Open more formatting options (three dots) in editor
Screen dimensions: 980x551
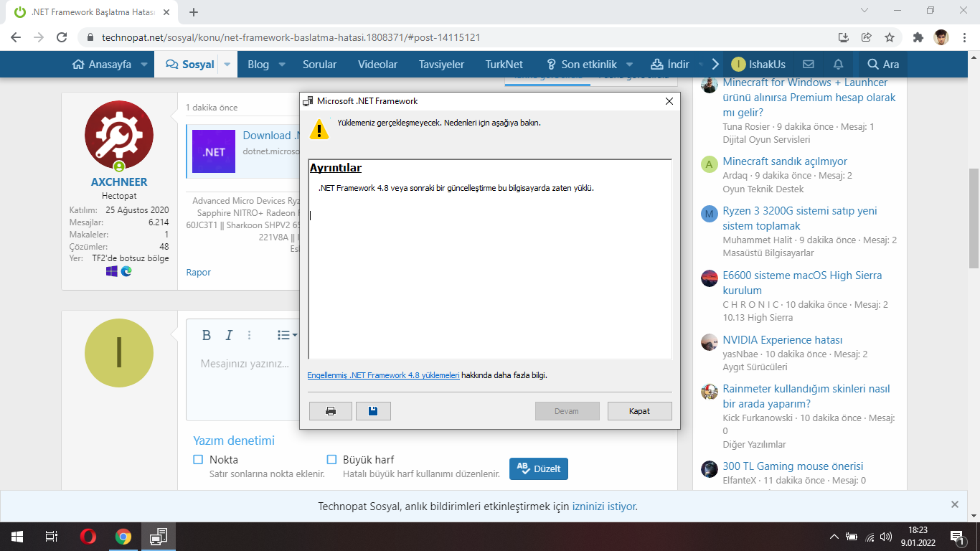coord(250,335)
